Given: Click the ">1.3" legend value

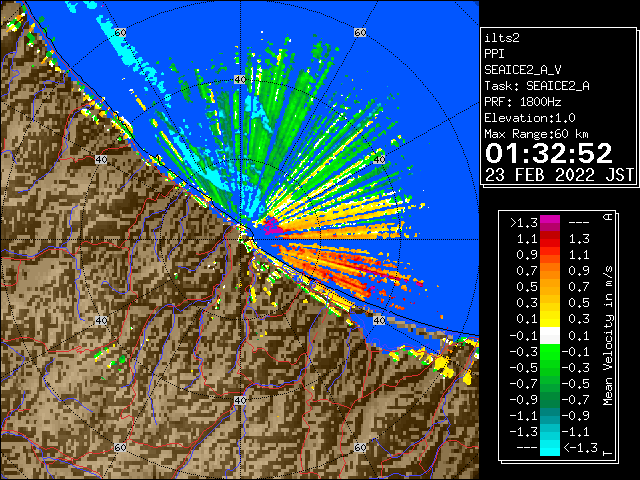Looking at the screenshot, I should [524, 223].
